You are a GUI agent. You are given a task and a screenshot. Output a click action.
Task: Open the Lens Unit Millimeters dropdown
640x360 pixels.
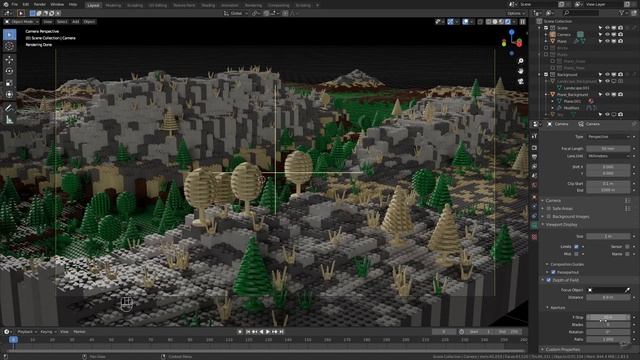pos(610,156)
